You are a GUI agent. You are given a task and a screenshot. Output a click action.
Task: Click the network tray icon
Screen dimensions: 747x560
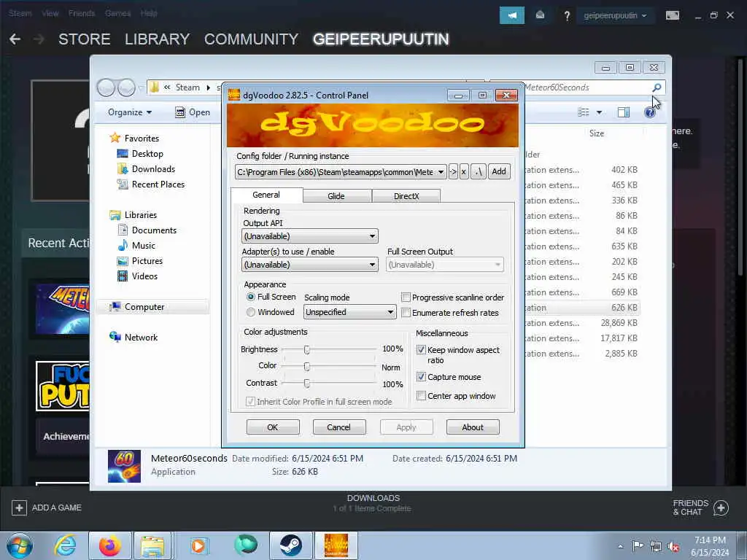(x=656, y=547)
